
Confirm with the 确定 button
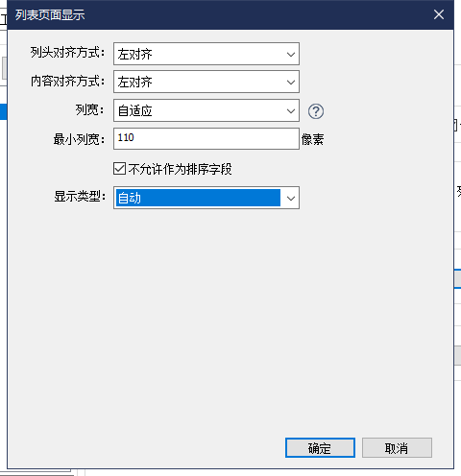tap(320, 448)
